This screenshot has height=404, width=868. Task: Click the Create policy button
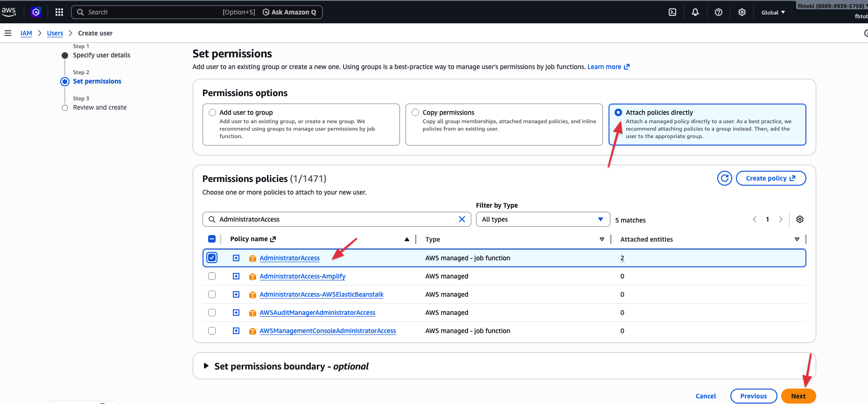770,178
